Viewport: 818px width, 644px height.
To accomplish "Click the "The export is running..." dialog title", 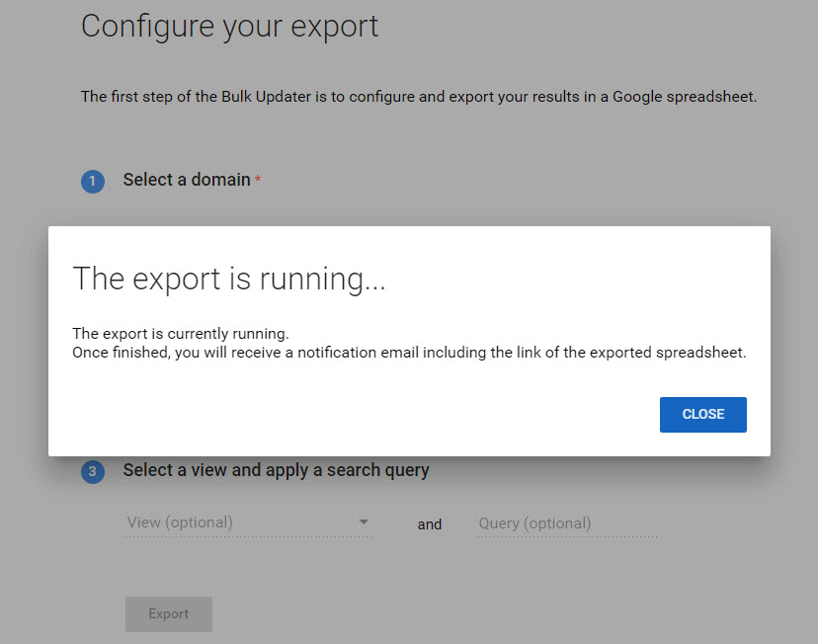I will tap(229, 279).
